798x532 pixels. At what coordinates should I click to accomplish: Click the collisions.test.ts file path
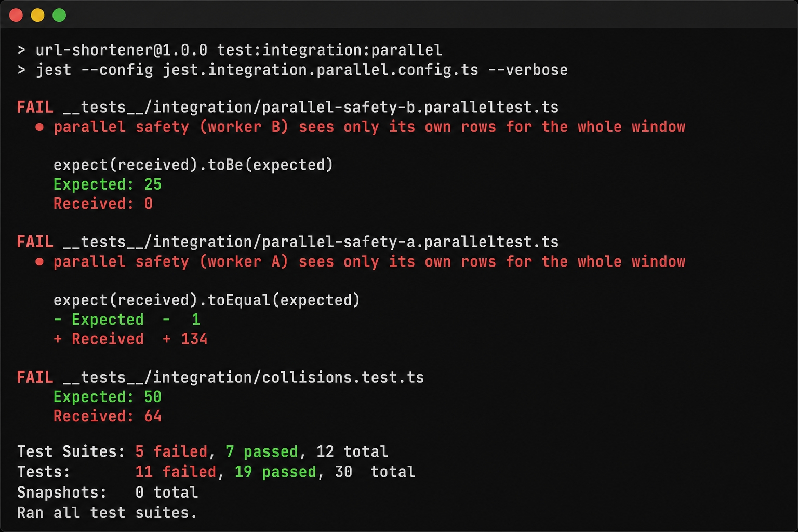pyautogui.click(x=243, y=377)
